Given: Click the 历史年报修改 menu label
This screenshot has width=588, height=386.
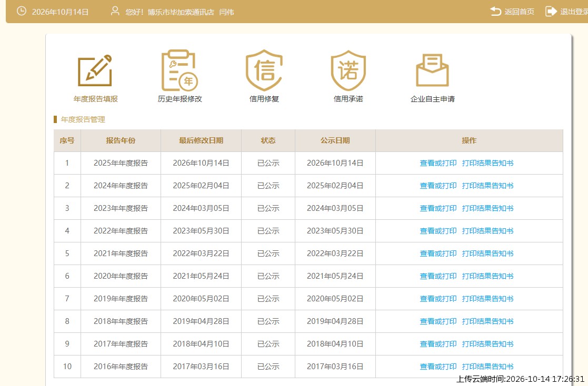Looking at the screenshot, I should (x=180, y=99).
